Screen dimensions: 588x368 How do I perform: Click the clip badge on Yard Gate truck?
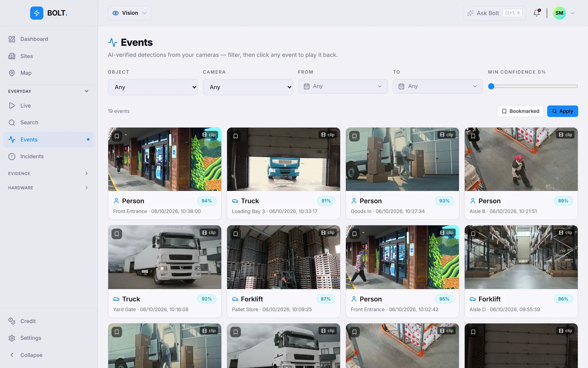(209, 233)
